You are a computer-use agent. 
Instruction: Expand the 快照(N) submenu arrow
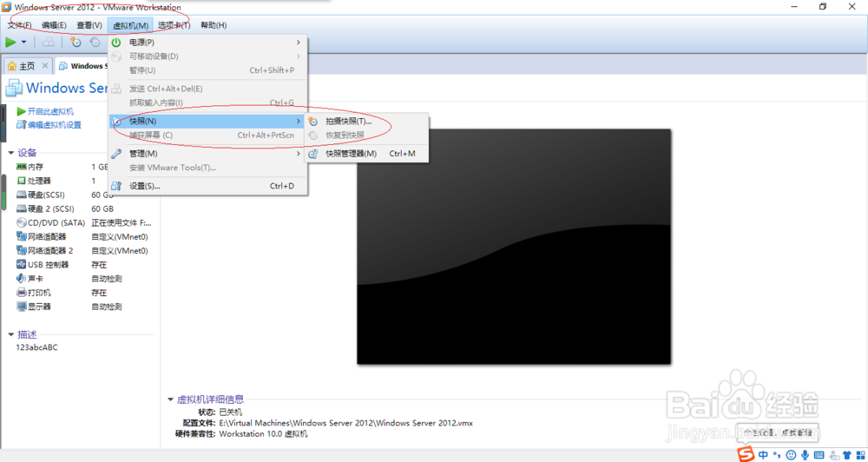299,121
